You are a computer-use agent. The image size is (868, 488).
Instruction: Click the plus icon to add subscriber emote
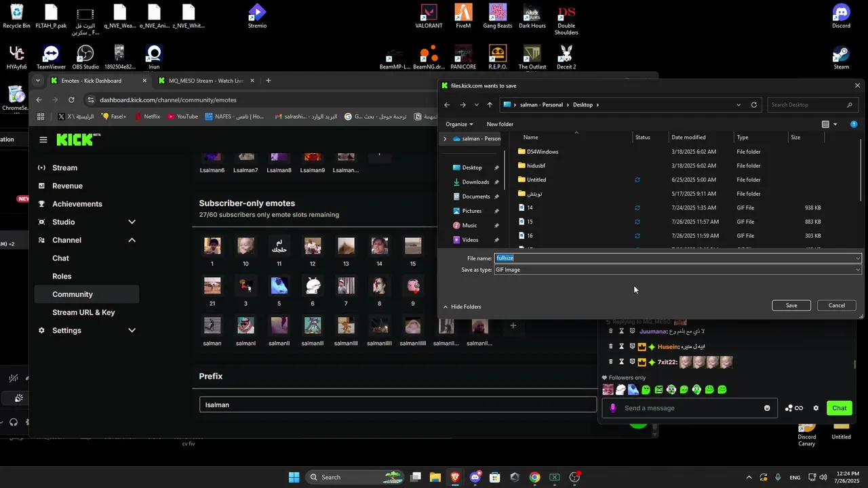click(x=513, y=326)
